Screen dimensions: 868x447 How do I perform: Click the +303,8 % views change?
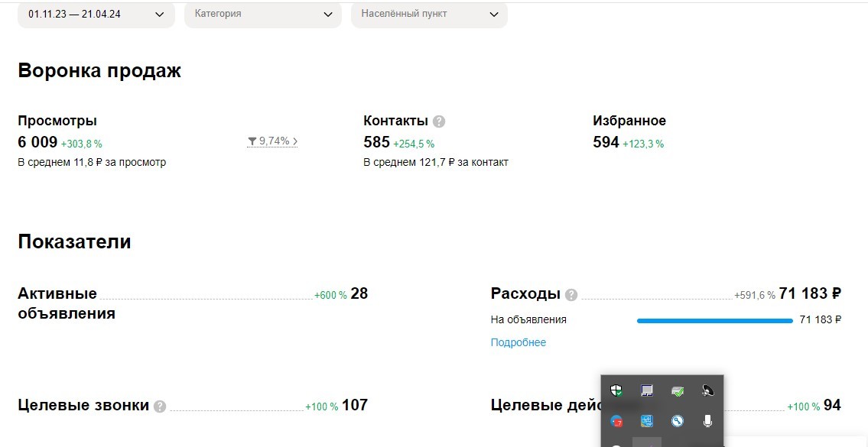pos(81,144)
